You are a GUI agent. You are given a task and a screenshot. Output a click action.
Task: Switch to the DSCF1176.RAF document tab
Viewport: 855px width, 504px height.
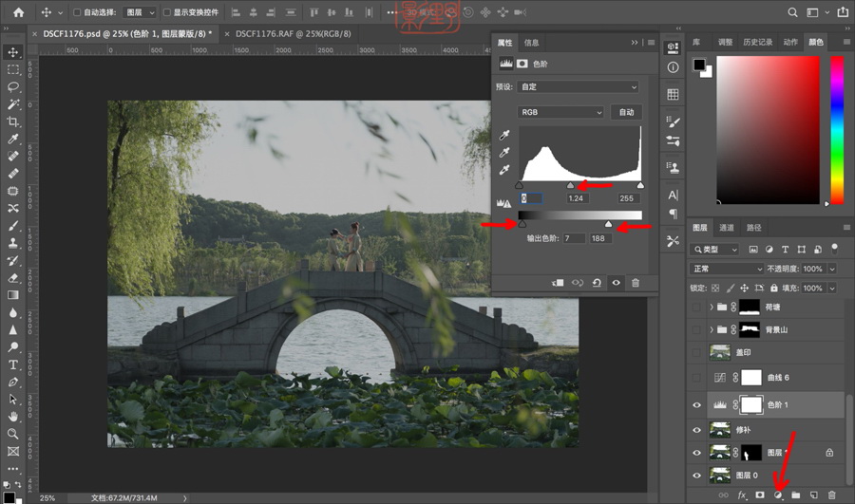[293, 34]
